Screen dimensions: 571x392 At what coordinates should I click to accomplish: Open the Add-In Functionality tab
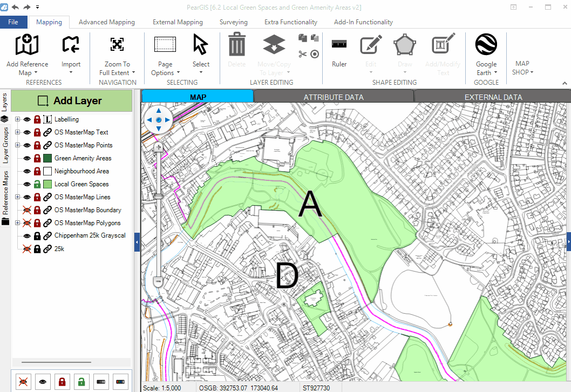click(363, 22)
